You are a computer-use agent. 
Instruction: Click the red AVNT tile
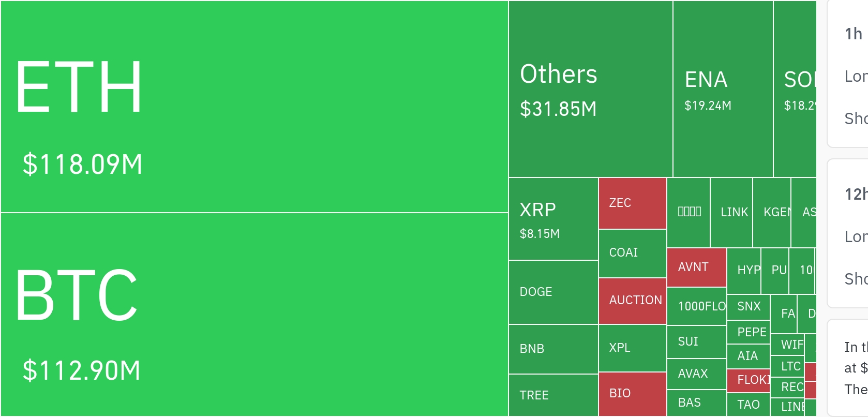pos(696,267)
